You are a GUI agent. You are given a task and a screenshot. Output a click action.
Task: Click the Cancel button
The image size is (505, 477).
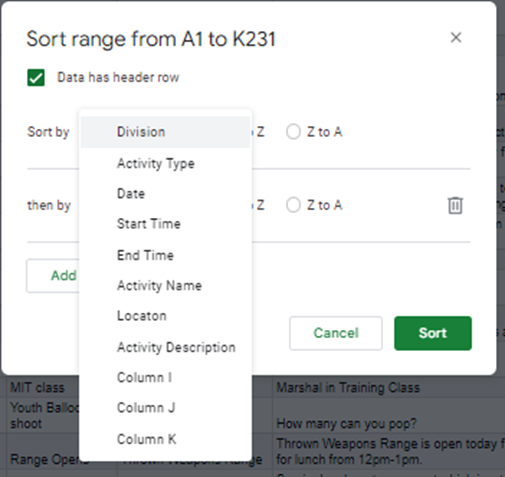pyautogui.click(x=336, y=333)
